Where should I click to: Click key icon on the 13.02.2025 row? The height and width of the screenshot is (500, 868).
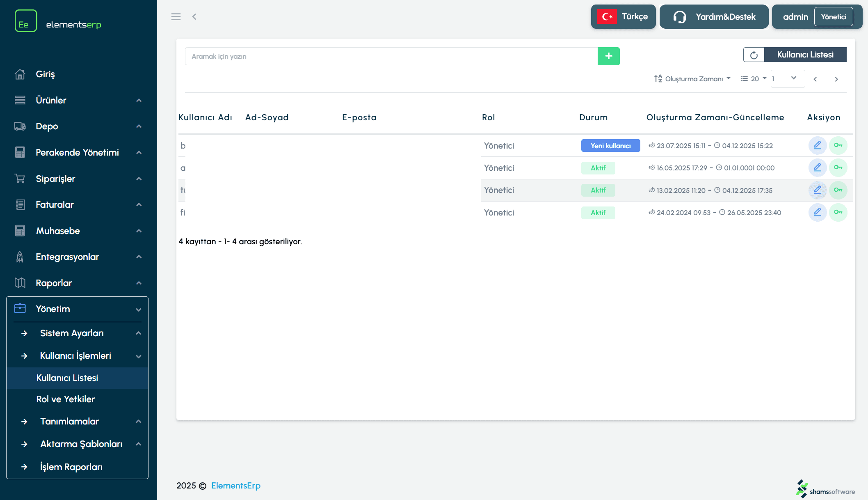pos(838,190)
